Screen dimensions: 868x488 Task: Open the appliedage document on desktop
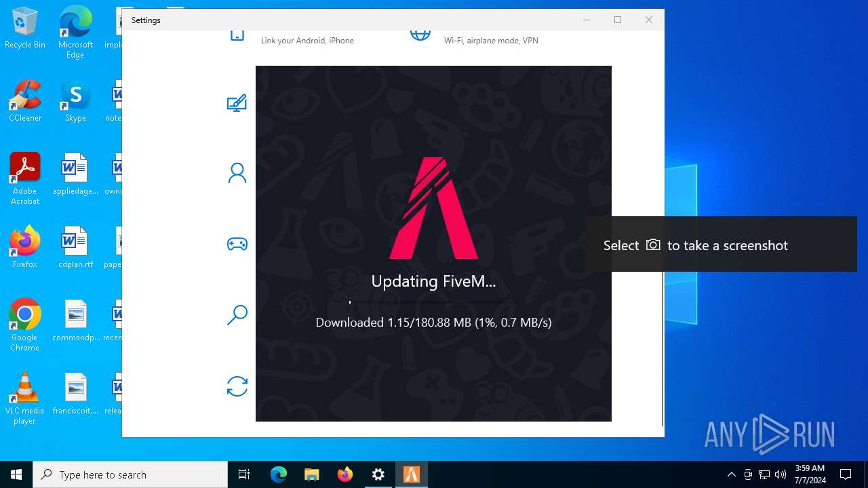click(x=75, y=175)
